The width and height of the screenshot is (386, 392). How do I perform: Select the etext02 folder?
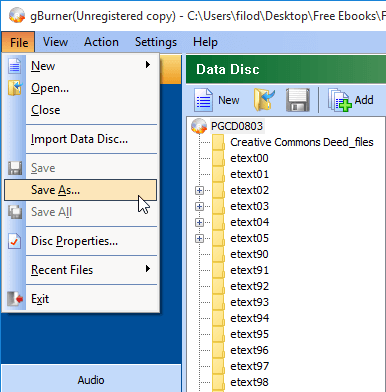click(x=249, y=190)
